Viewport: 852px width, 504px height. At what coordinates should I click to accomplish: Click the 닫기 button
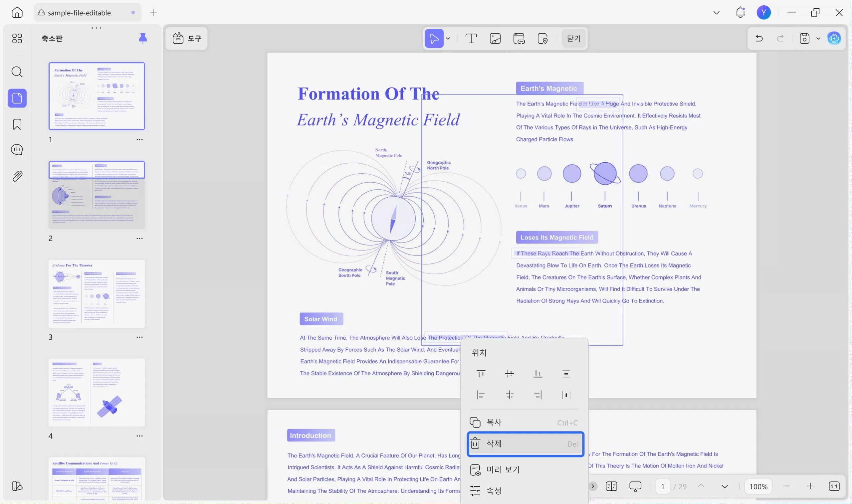[x=573, y=38]
